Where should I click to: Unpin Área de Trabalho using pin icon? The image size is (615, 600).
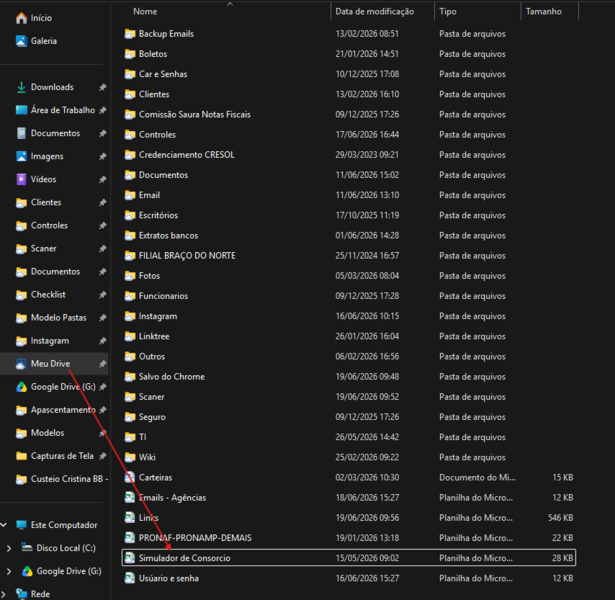point(103,110)
